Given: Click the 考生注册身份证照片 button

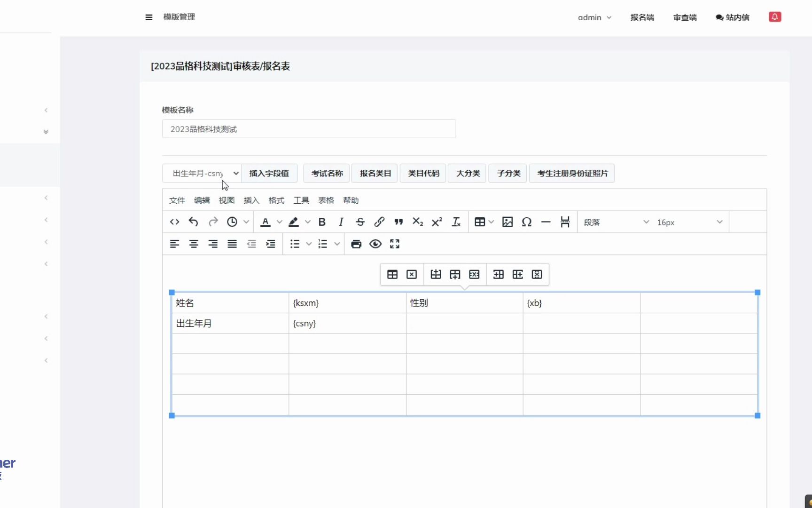Looking at the screenshot, I should tap(572, 173).
